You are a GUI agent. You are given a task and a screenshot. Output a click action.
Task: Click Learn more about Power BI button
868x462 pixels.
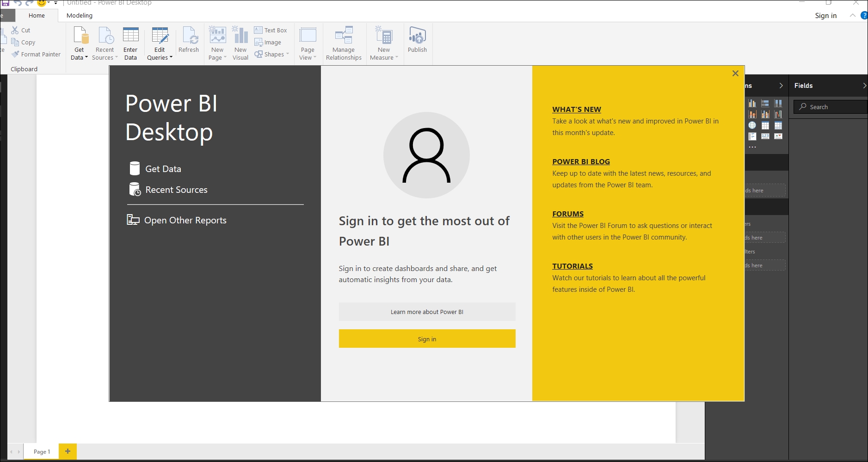coord(427,312)
